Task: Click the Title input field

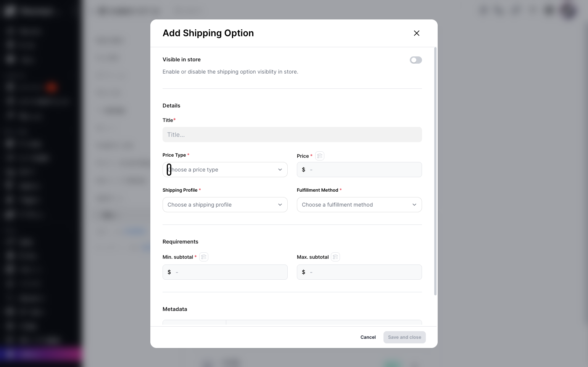Action: [x=292, y=135]
